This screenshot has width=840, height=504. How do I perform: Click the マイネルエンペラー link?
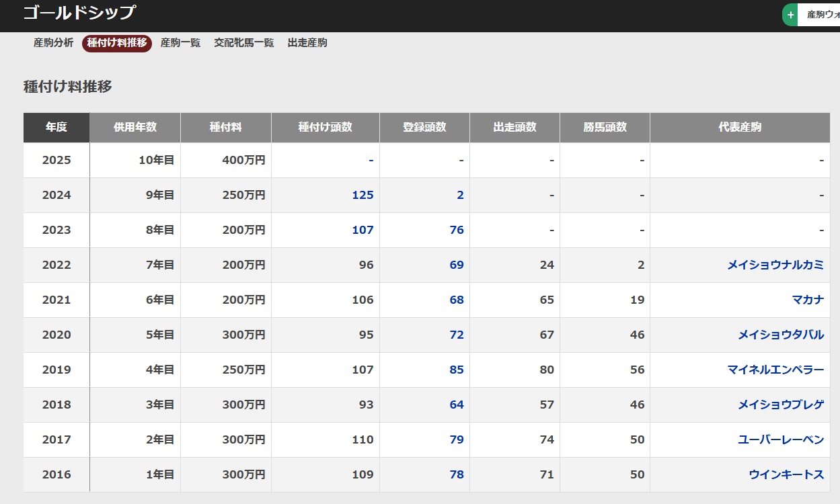775,370
